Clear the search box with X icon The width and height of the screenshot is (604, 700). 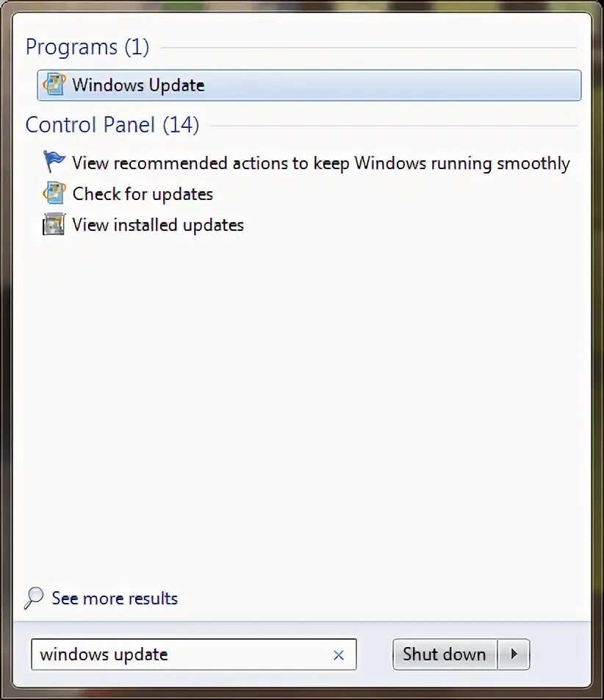tap(339, 655)
